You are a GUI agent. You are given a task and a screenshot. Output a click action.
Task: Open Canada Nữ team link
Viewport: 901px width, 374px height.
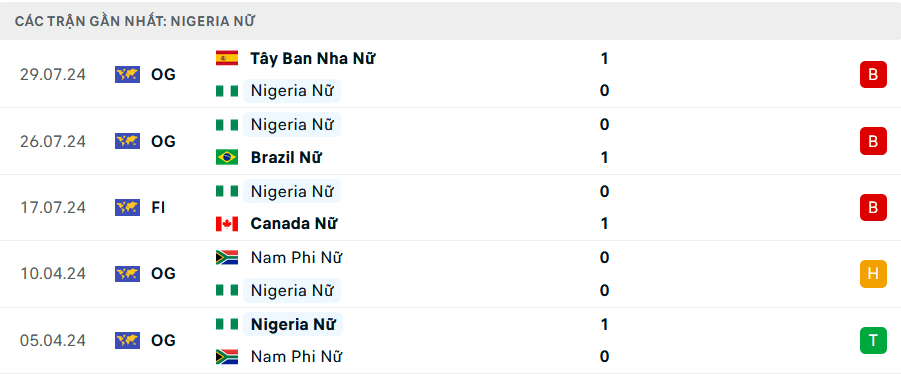point(294,224)
